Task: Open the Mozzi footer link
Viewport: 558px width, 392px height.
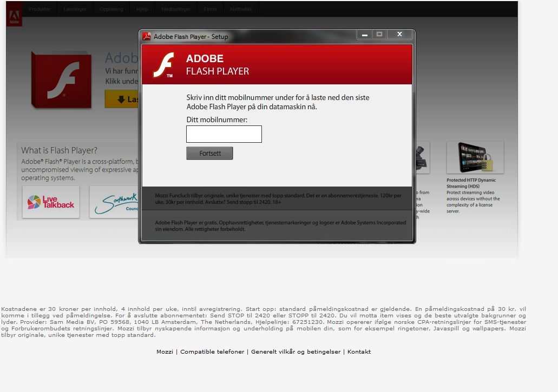Action: [x=165, y=351]
